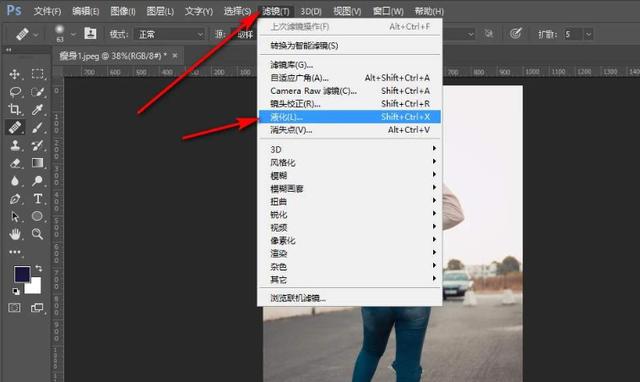Viewport: 640px width, 382px height.
Task: Choose 滤镜库(G)... menu entry
Action: [x=349, y=64]
